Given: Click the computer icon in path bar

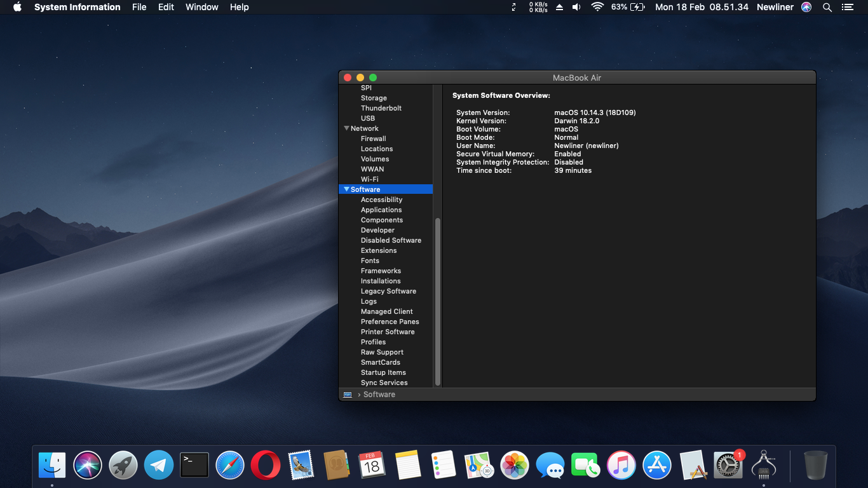Looking at the screenshot, I should (348, 395).
